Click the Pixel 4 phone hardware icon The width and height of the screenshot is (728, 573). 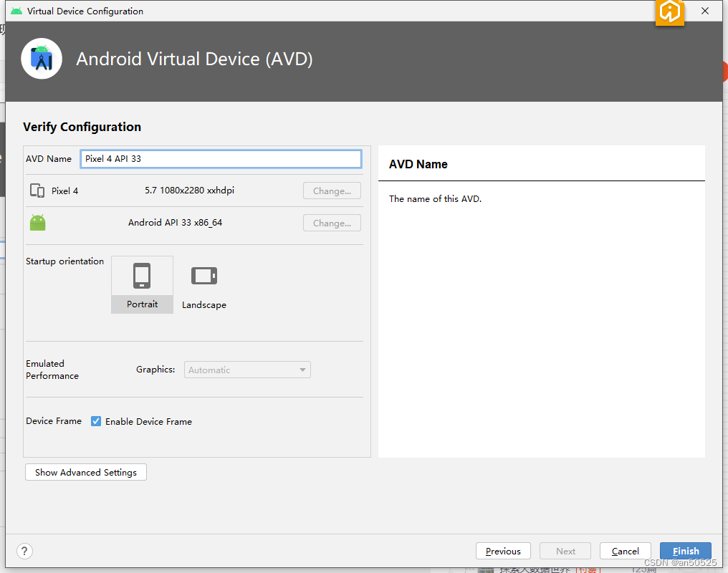tap(37, 191)
